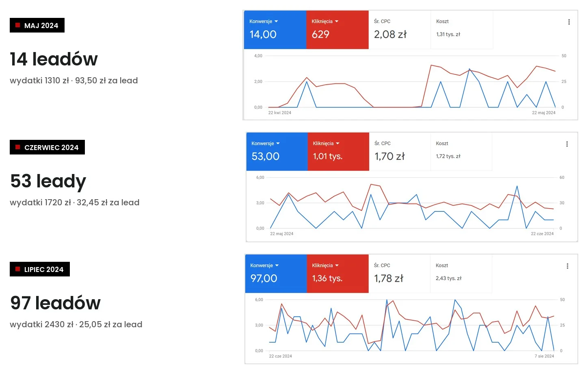Click the text "wydatki 2430 zł · 25,05 zł za lead"
The height and width of the screenshot is (374, 588).
click(76, 324)
